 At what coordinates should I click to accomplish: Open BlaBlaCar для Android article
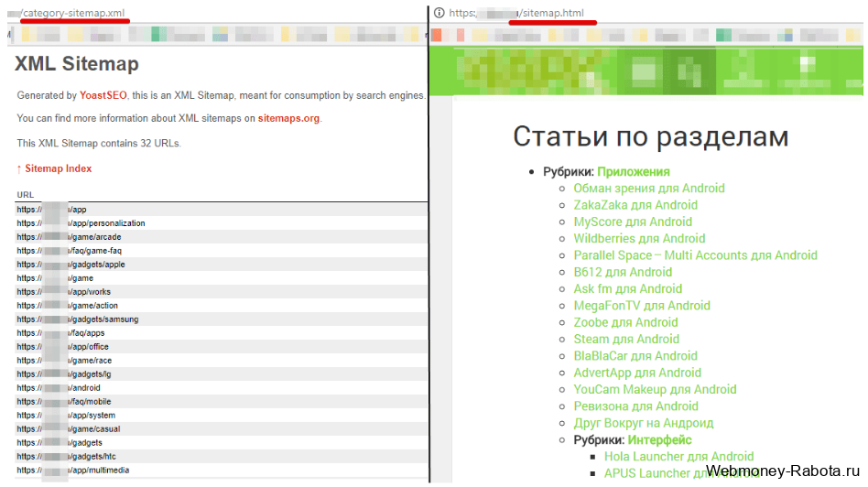coord(635,356)
